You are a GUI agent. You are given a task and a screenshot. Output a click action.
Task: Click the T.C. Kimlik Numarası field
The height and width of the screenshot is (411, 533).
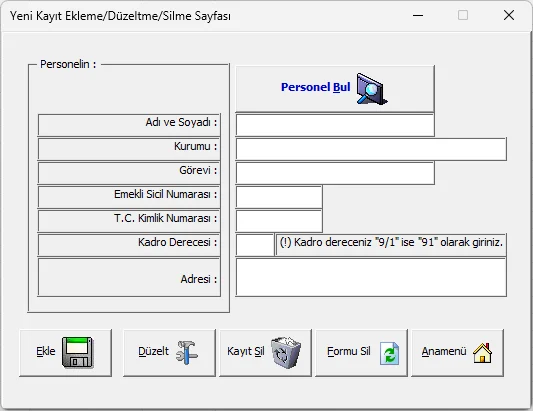click(x=279, y=221)
